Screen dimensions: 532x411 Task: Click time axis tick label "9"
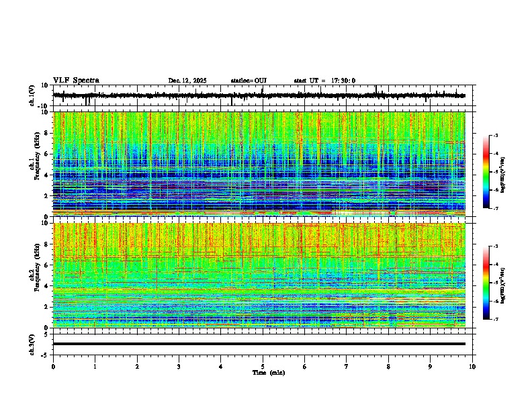coord(430,367)
